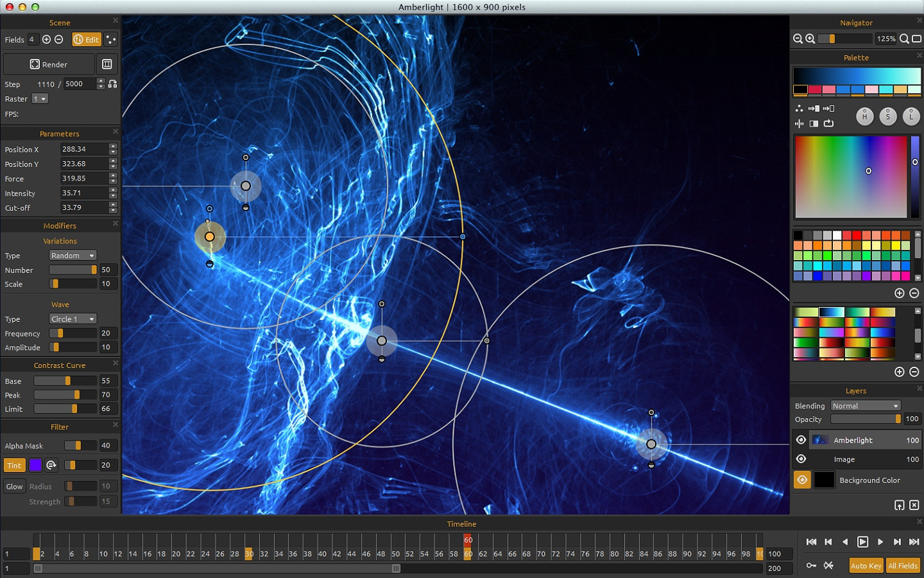Click the delete layer icon under Layers
The height and width of the screenshot is (578, 924).
point(914,505)
